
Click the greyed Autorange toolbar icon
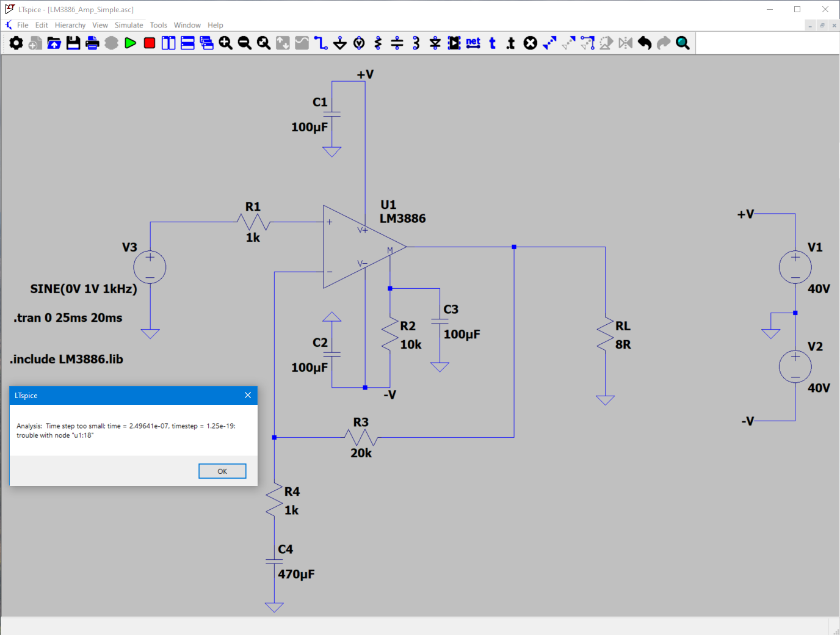[283, 43]
